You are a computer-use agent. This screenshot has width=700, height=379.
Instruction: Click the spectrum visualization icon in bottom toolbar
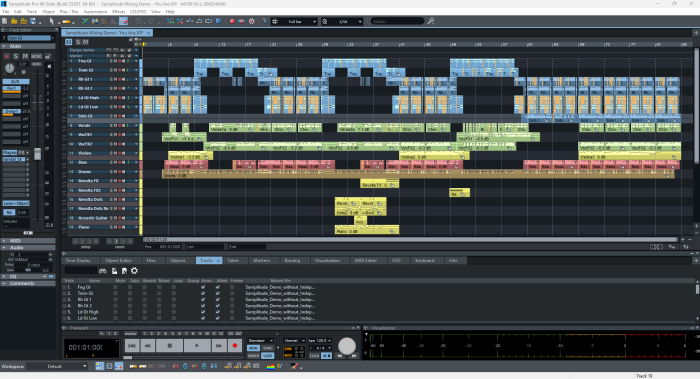[x=270, y=366]
